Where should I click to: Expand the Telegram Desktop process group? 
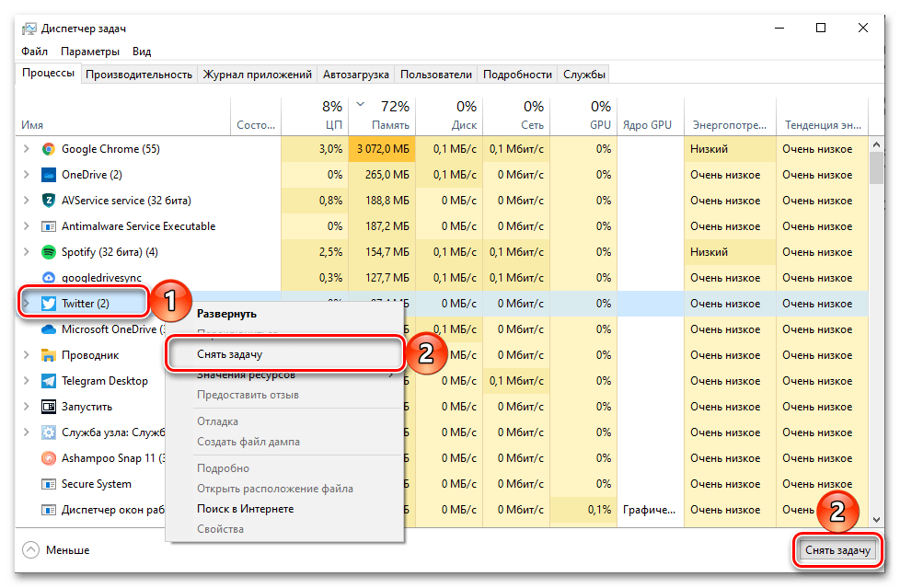point(26,381)
